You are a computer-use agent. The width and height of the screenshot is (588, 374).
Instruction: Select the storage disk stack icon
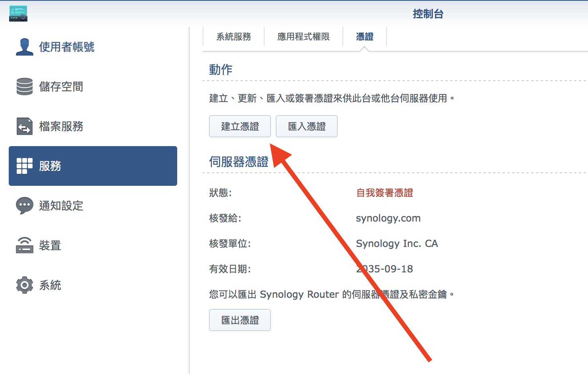[24, 87]
